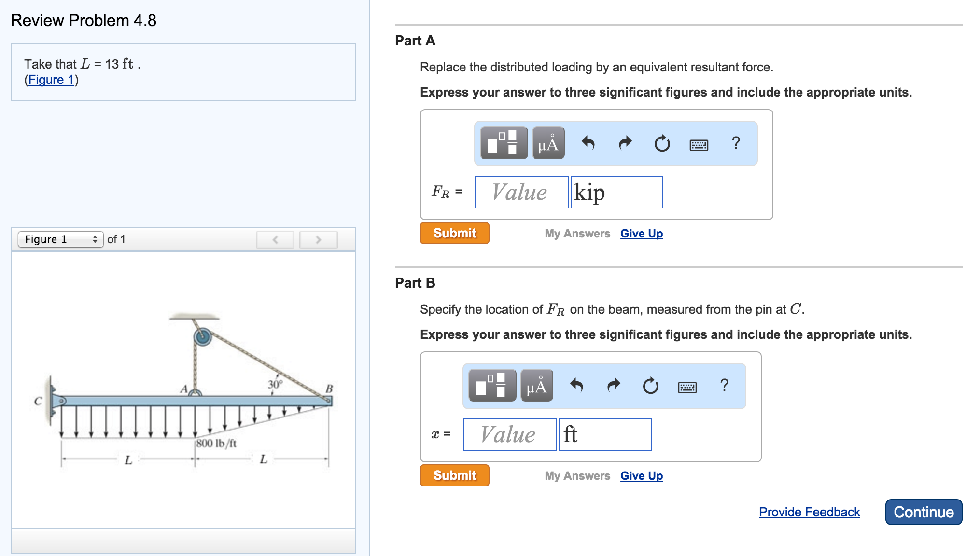
Task: Open the on-screen keyboard in Part A
Action: click(x=699, y=144)
